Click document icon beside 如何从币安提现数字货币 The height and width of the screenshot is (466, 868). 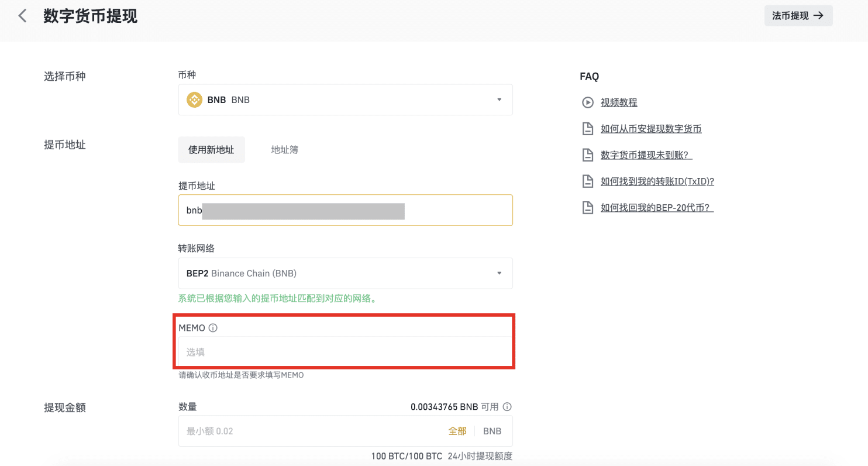587,129
